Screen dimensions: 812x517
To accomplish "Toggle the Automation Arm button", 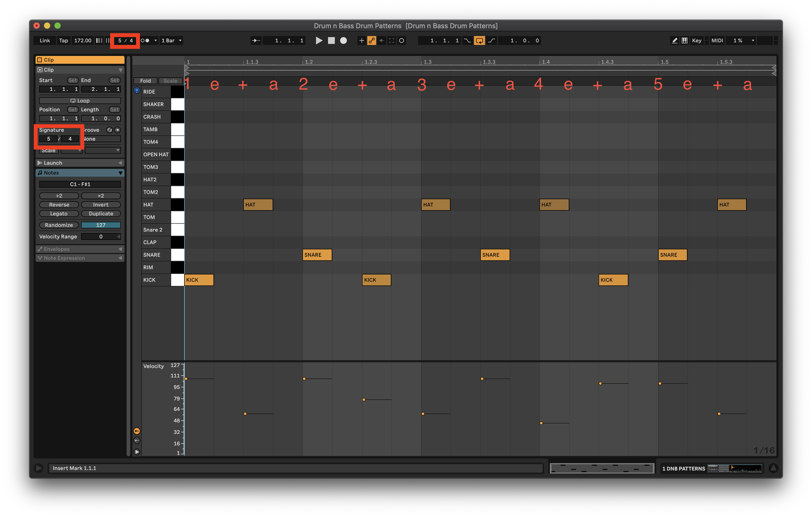I will tap(372, 41).
